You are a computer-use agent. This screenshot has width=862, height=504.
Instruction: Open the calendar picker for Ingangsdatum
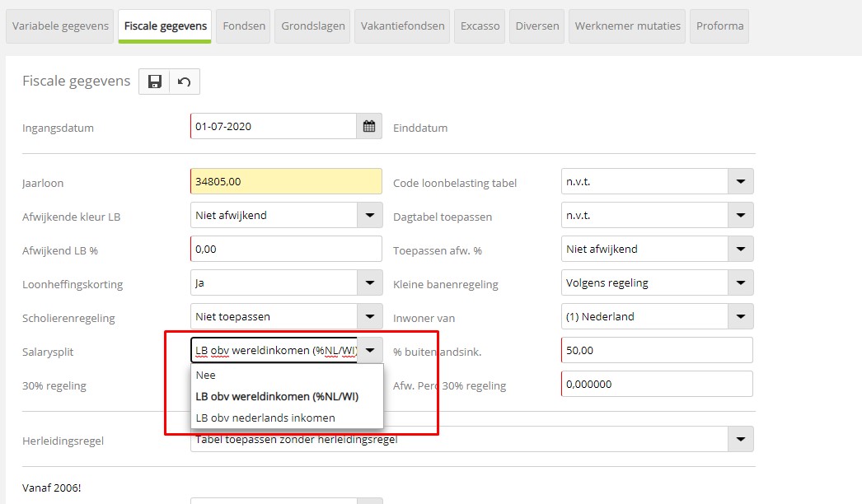(x=369, y=127)
